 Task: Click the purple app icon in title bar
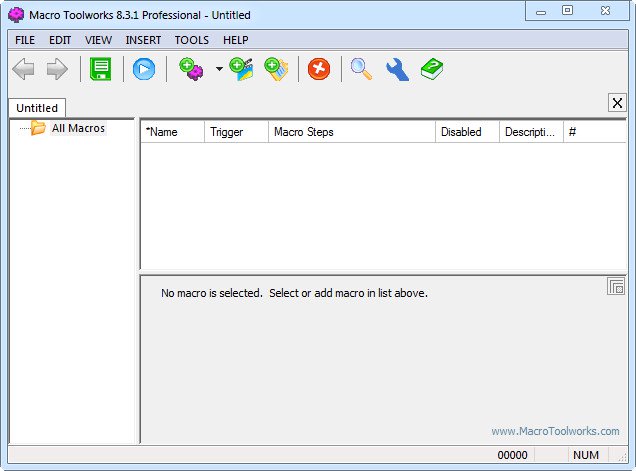(x=16, y=15)
